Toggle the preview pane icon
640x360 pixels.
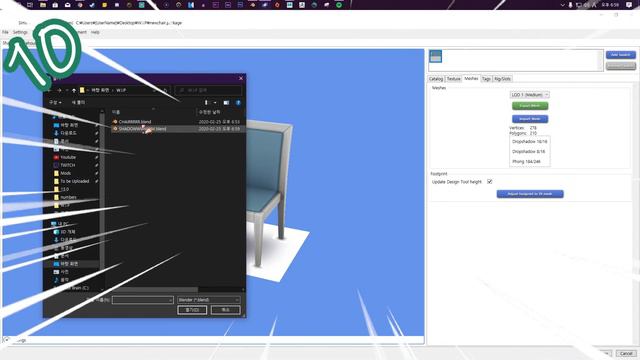pos(226,102)
